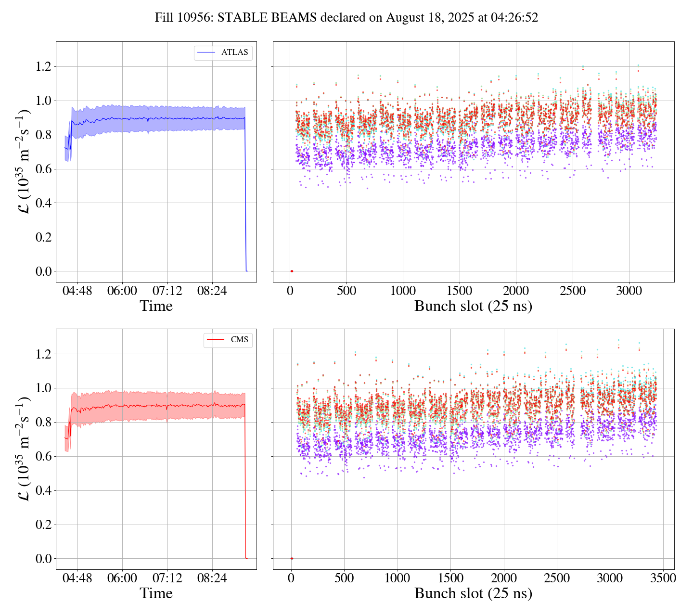This screenshot has width=693, height=616.
Task: Click the Time axis label under CMS plot
Action: [156, 593]
